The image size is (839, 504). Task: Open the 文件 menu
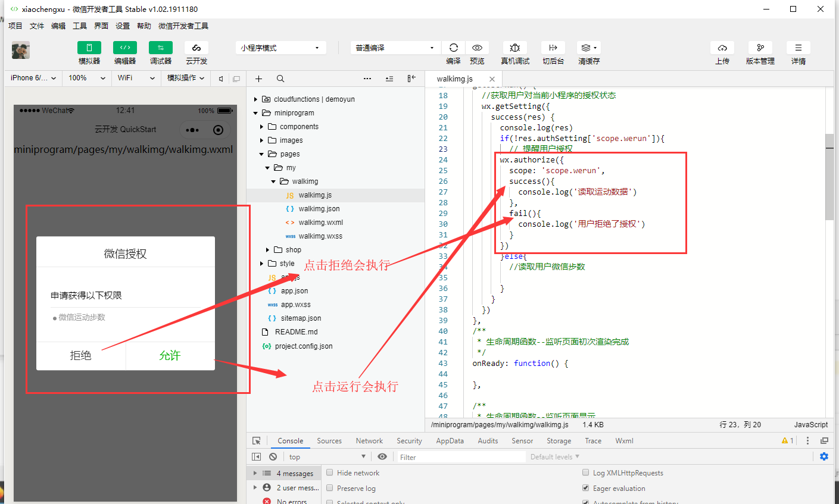pos(37,26)
